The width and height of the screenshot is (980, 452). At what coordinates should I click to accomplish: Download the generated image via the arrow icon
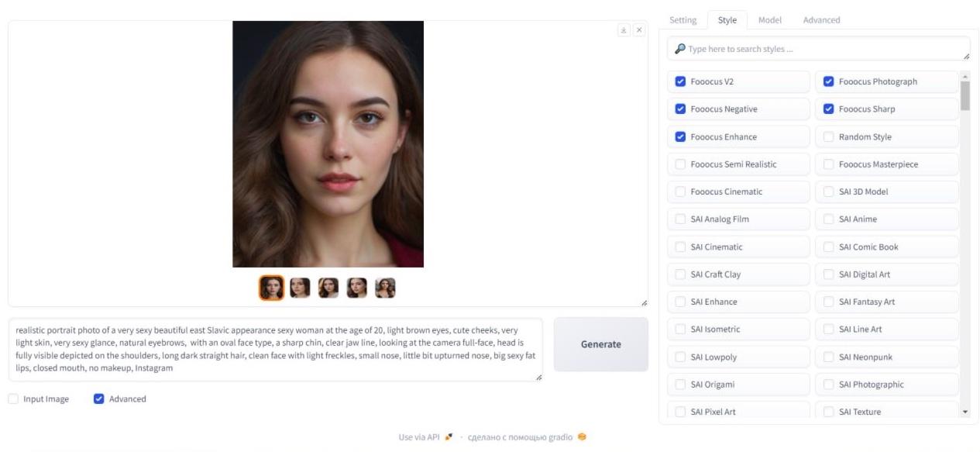click(623, 29)
